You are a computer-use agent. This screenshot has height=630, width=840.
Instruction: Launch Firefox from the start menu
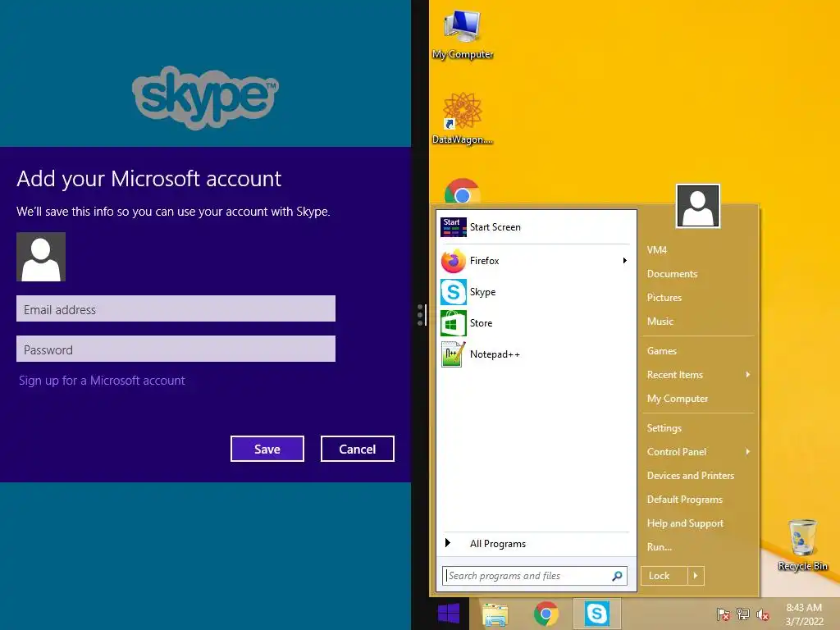click(x=535, y=261)
